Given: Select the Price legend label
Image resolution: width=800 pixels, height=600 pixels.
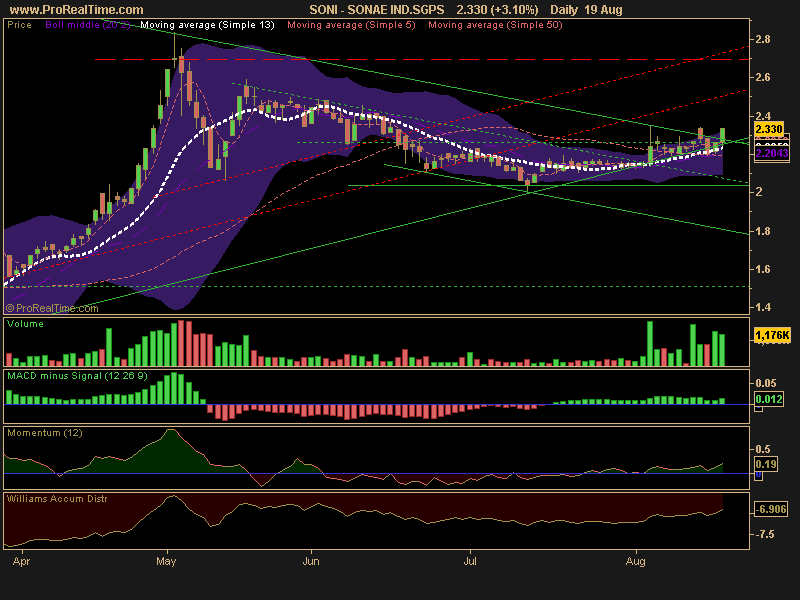Looking at the screenshot, I should coord(20,25).
